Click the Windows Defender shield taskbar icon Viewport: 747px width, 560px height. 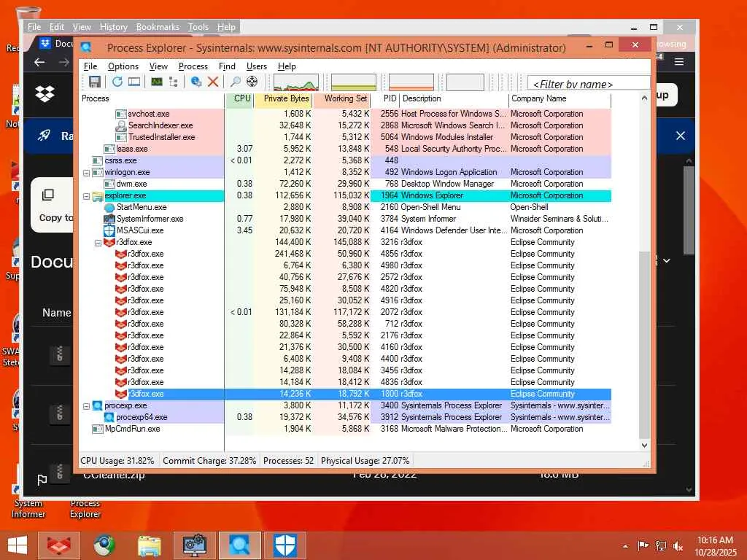(x=285, y=545)
